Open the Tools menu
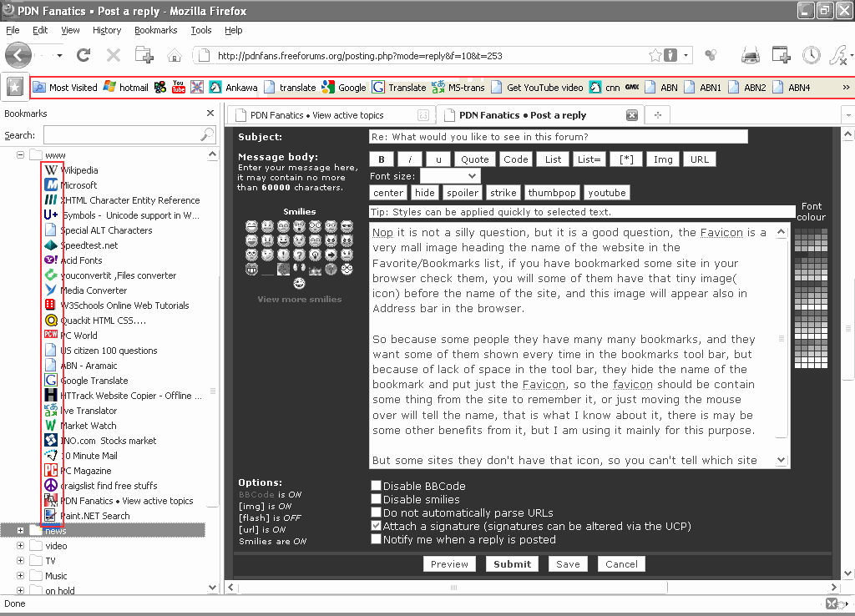The image size is (855, 616). click(x=200, y=30)
